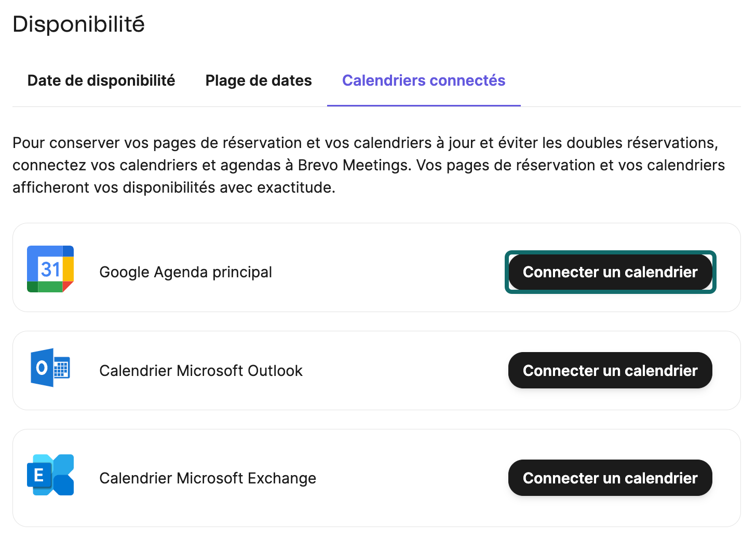The width and height of the screenshot is (756, 539).
Task: Click the Google Agenda principal label
Action: click(185, 272)
